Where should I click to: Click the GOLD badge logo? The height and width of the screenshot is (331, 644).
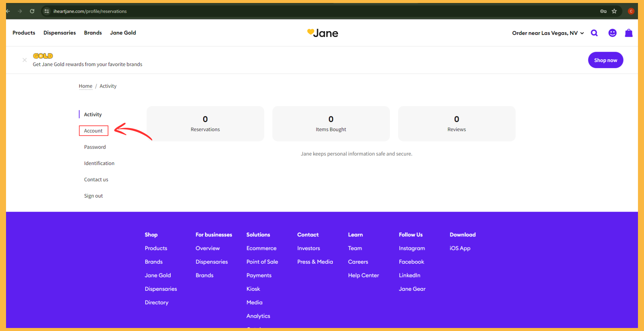coord(43,56)
